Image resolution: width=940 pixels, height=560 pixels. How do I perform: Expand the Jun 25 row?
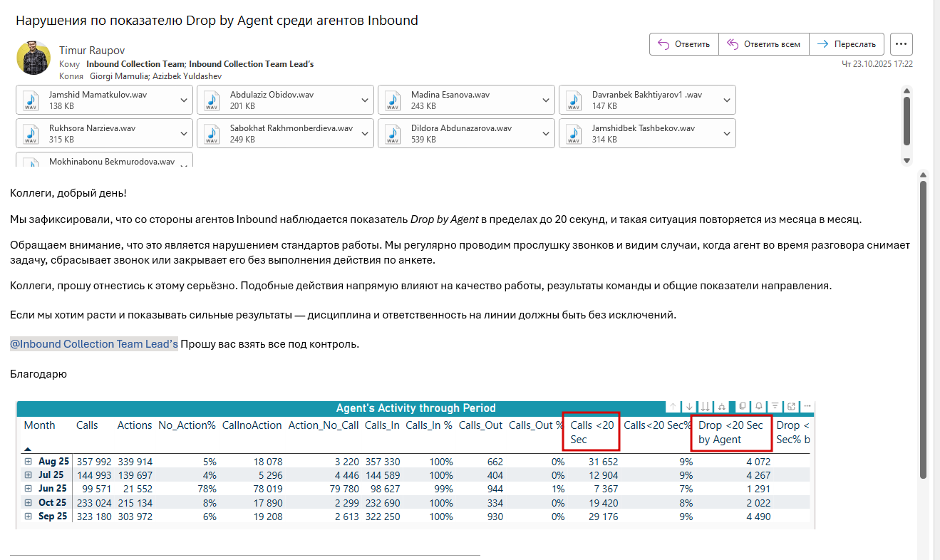29,489
